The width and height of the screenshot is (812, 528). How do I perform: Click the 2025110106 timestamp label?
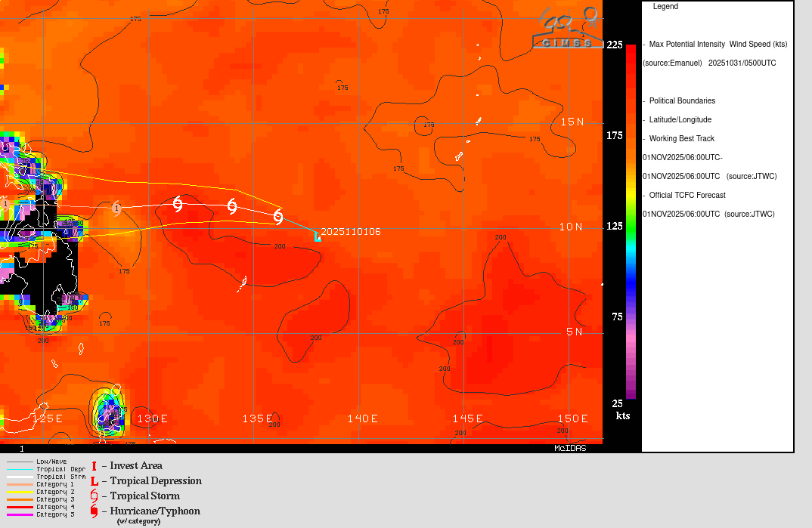351,232
